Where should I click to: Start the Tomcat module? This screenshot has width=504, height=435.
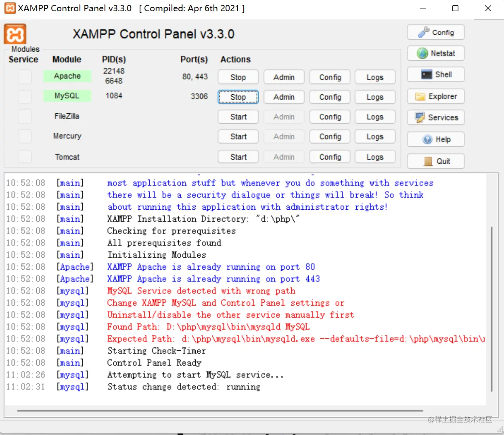[x=238, y=157]
